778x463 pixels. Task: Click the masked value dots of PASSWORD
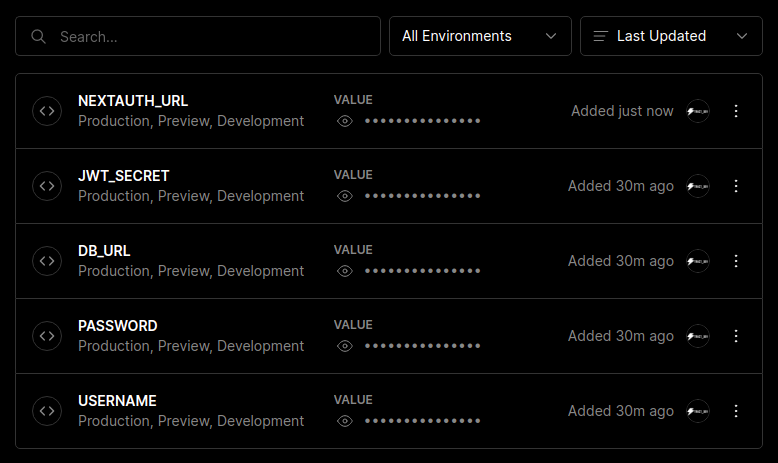422,346
